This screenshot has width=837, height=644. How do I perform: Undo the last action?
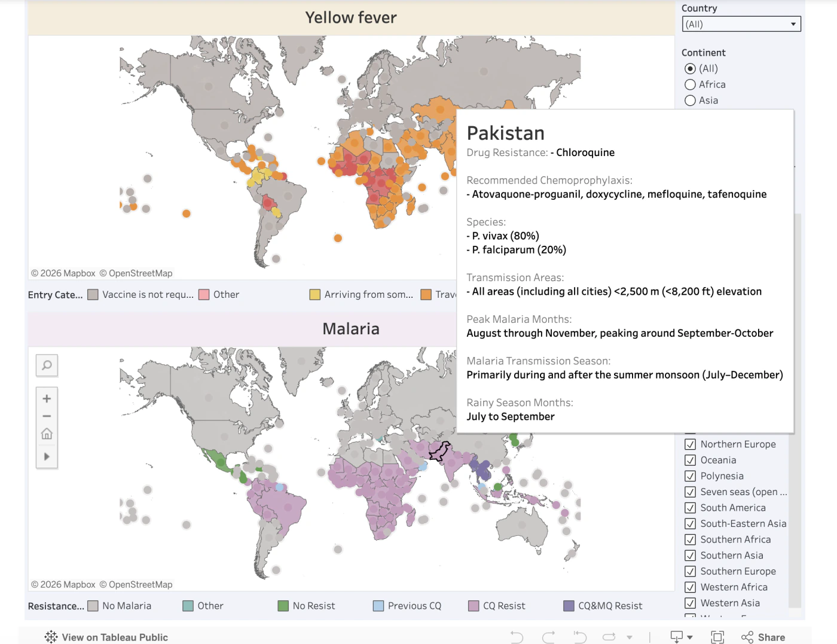(x=517, y=637)
